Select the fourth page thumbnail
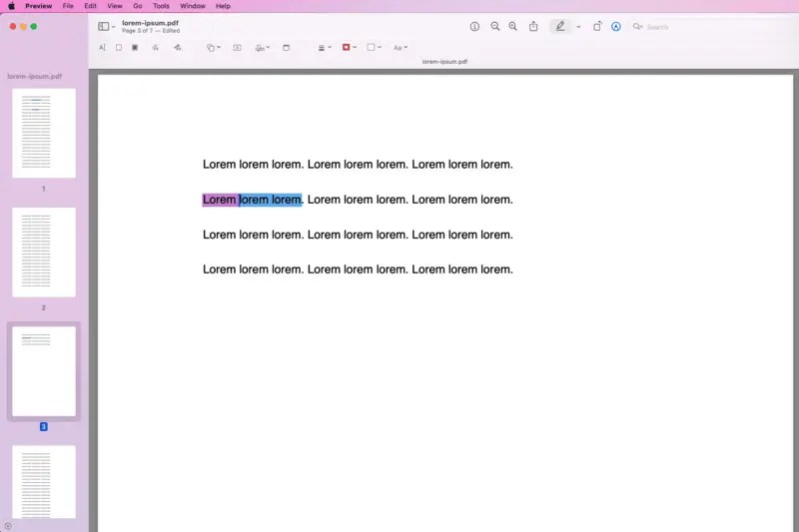The width and height of the screenshot is (799, 532). coord(44,482)
